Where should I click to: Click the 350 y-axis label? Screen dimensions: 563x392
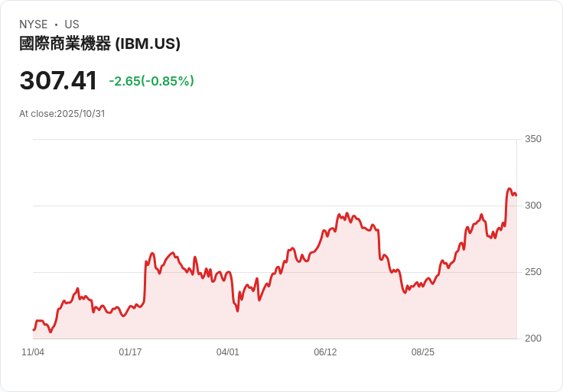[x=532, y=139]
